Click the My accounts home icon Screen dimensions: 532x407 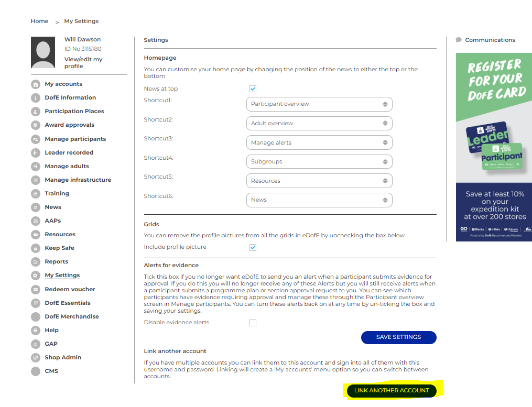36,84
